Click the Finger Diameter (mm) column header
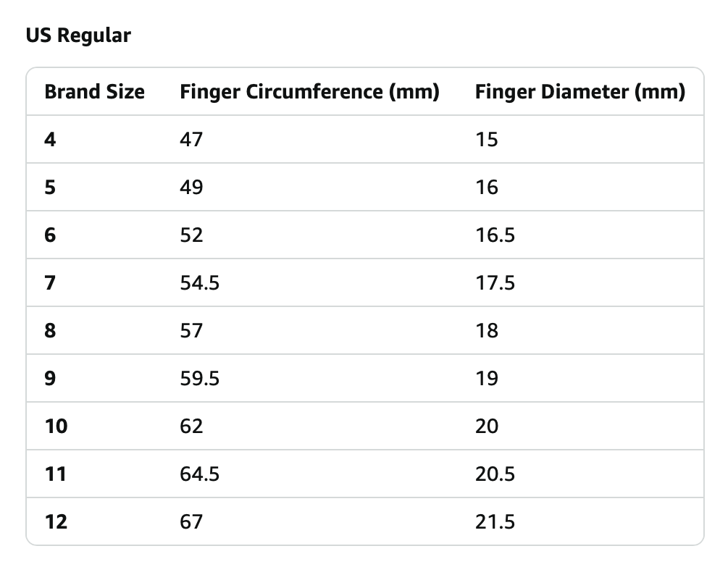Viewport: 720px width, 588px height. 579,92
